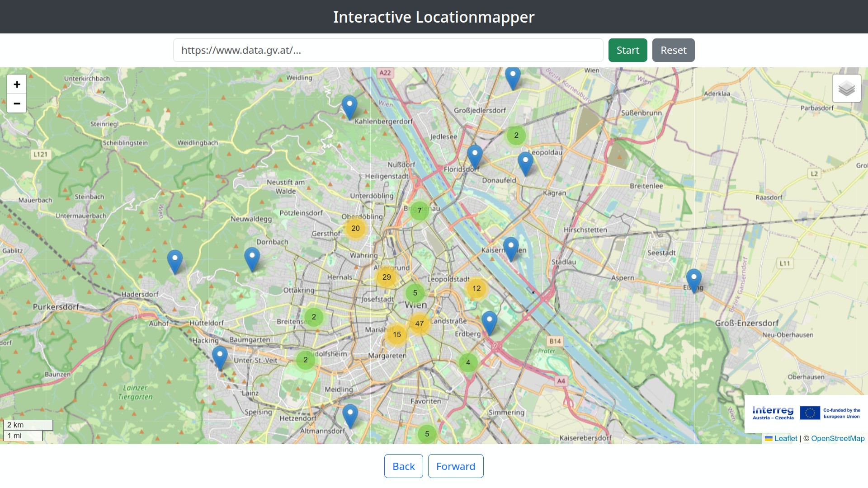Zoom out the map with minus button

[17, 103]
